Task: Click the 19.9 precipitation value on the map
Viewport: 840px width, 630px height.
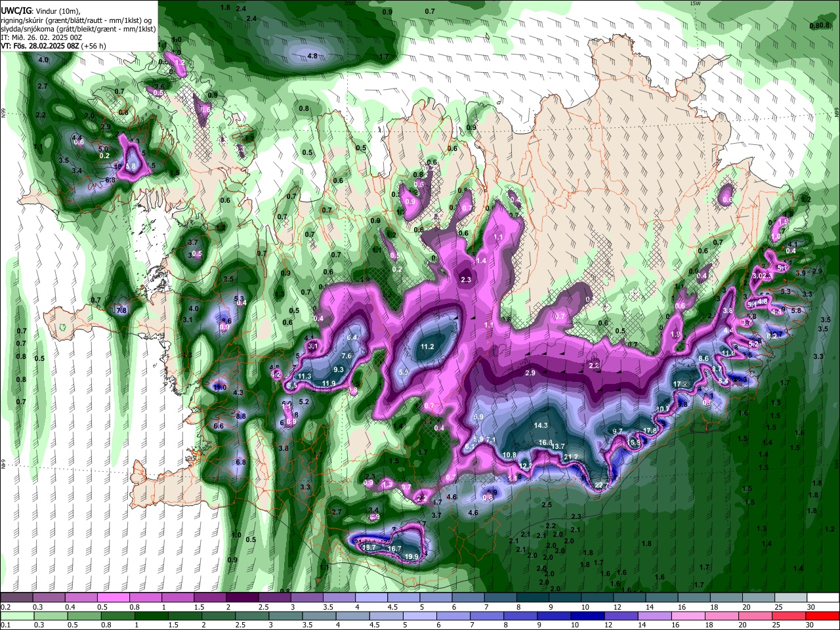Action: point(411,556)
